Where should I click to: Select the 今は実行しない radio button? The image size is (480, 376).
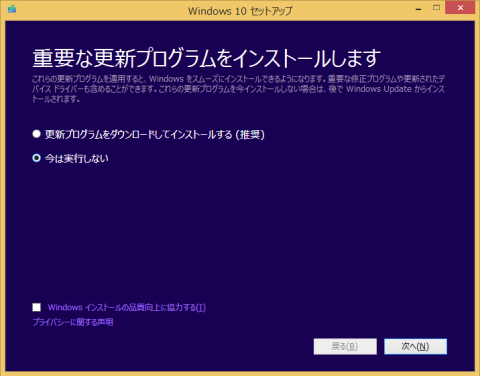point(37,158)
